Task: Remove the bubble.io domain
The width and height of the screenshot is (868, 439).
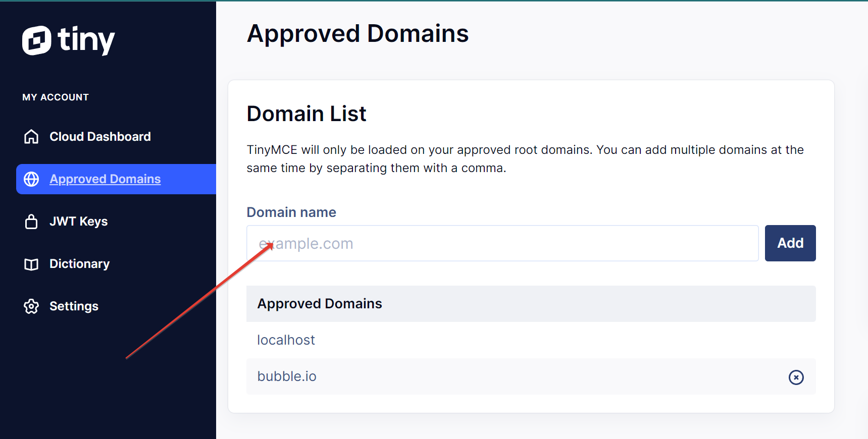Action: click(796, 377)
